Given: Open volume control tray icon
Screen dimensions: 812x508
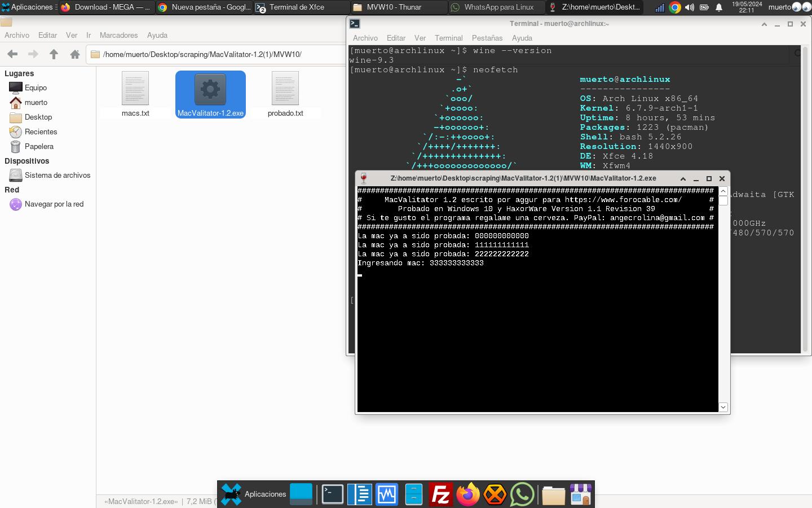Looking at the screenshot, I should pos(689,7).
